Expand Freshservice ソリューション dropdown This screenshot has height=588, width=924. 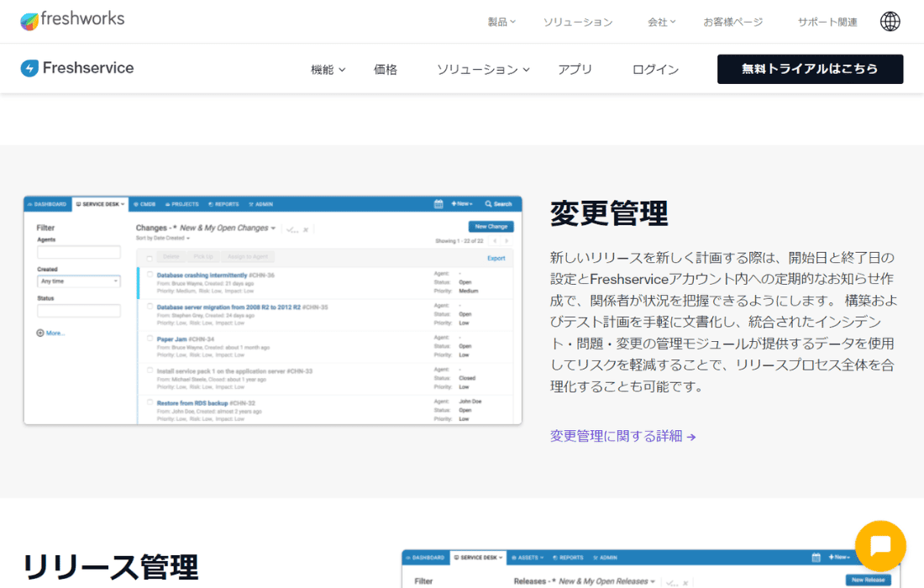pos(483,70)
